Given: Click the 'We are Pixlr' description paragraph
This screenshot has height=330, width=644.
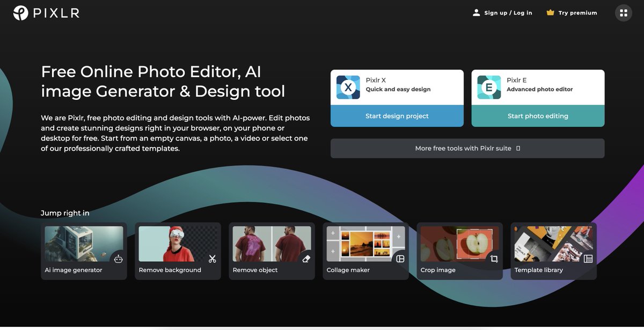Looking at the screenshot, I should (175, 133).
